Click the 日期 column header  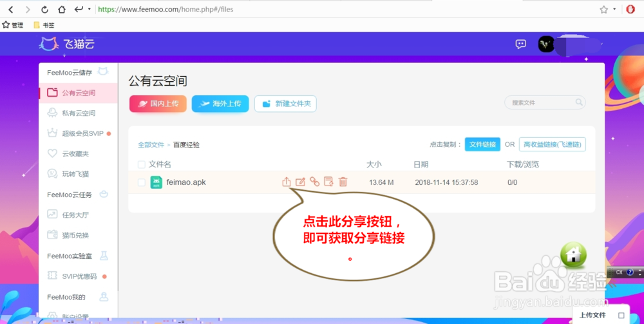[421, 165]
